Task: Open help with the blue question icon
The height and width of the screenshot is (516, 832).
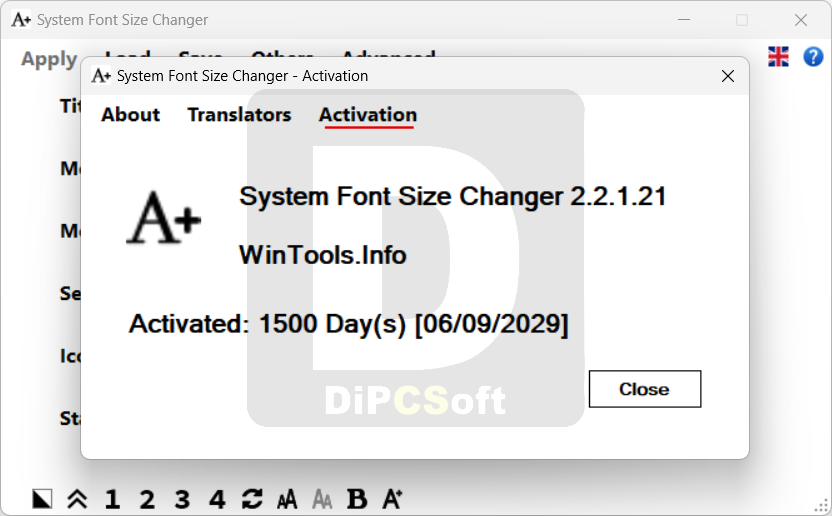Action: pos(813,56)
